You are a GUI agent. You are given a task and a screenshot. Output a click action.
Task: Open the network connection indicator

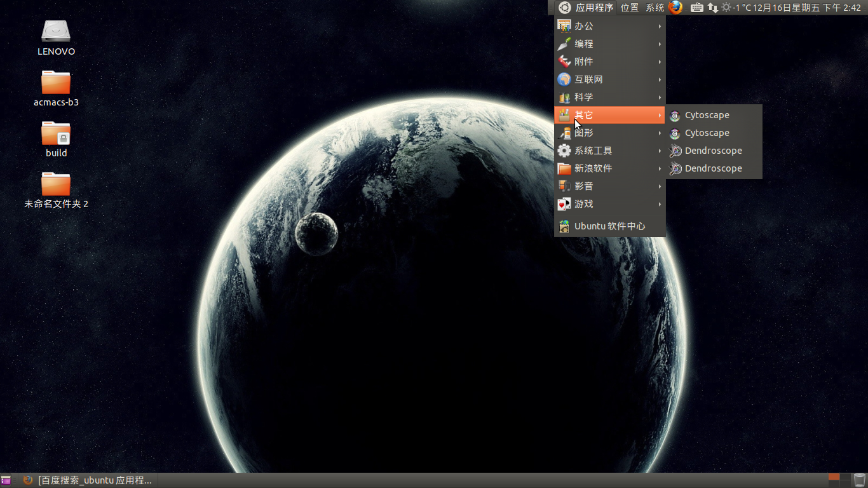pos(713,8)
